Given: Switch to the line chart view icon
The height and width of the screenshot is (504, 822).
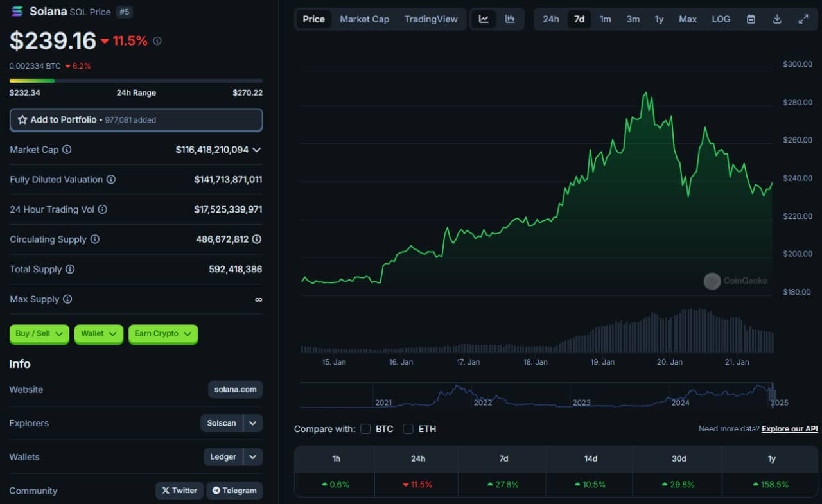Looking at the screenshot, I should point(484,19).
